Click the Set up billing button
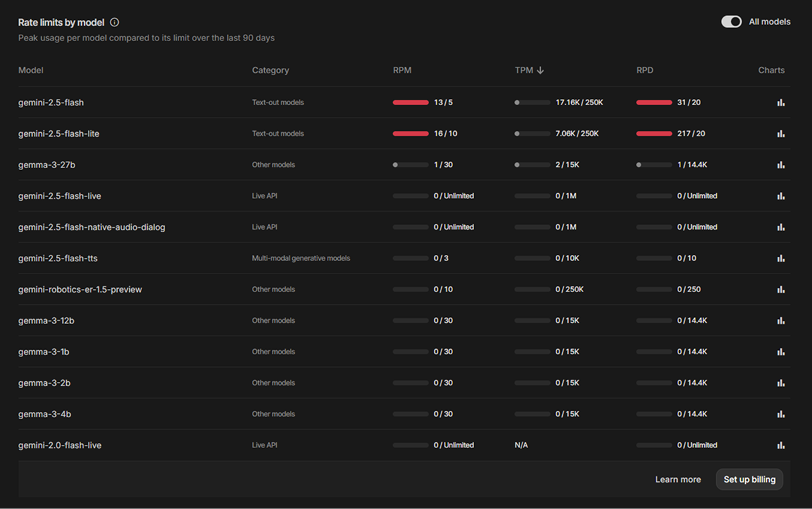 [749, 479]
